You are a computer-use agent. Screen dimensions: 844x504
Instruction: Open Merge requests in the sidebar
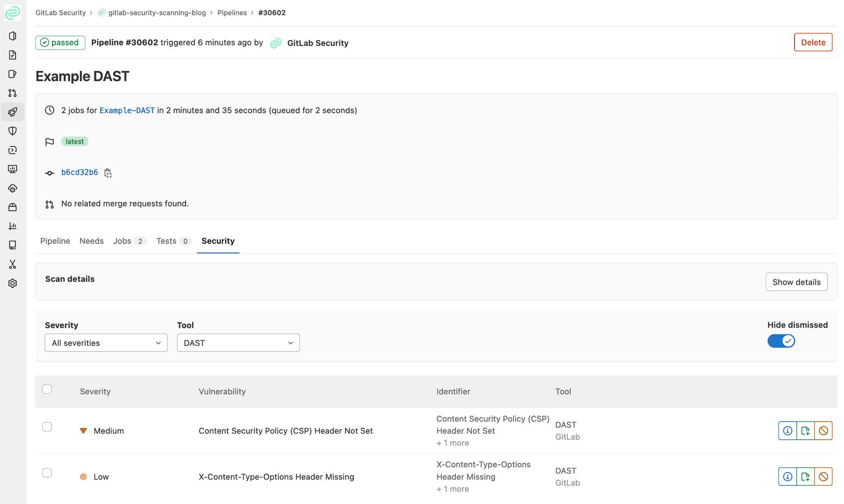[x=12, y=93]
